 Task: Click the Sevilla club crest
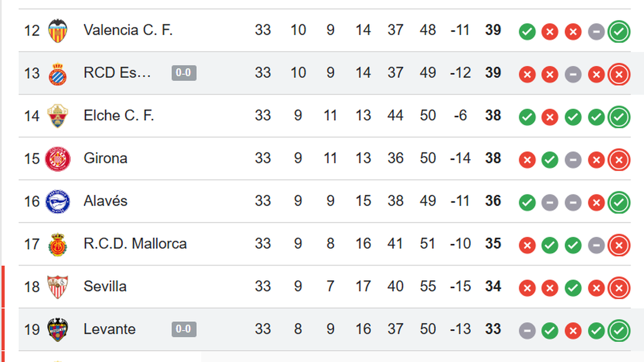click(58, 286)
